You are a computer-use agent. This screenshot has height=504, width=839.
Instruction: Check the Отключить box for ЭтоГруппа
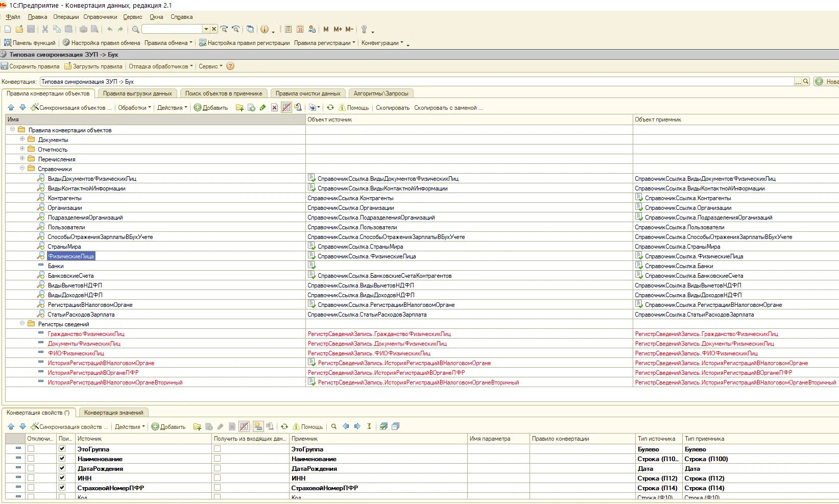click(x=31, y=449)
